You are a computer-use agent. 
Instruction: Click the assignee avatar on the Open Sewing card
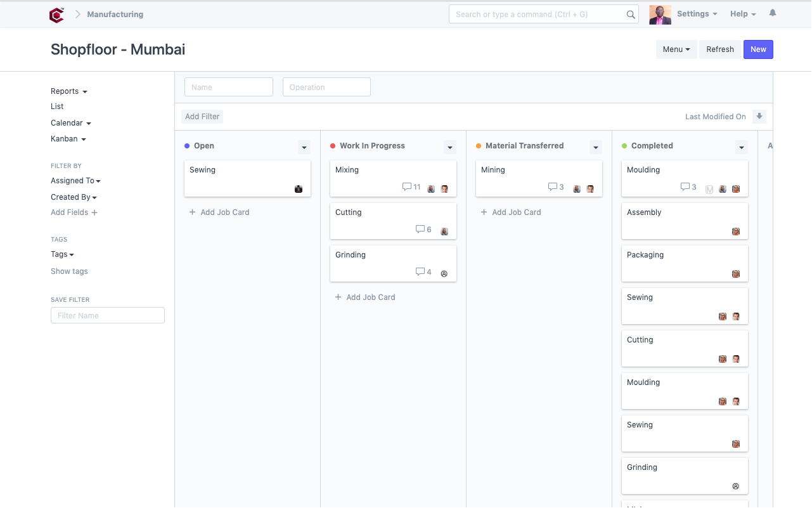[298, 189]
